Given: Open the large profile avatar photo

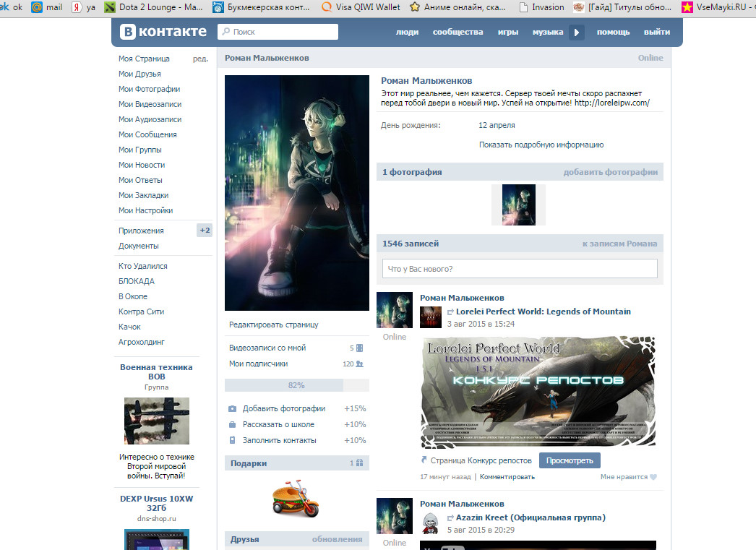Looking at the screenshot, I should 297,193.
